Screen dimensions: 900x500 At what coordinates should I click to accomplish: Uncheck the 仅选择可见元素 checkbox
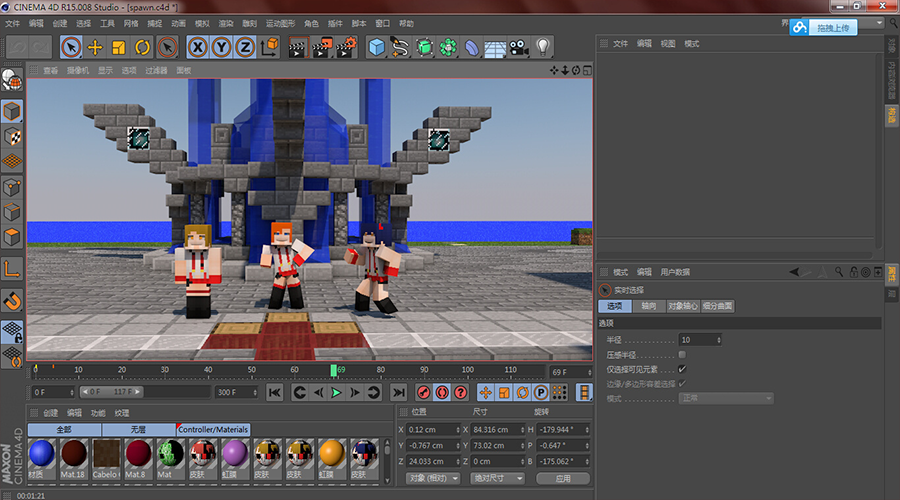pyautogui.click(x=682, y=369)
